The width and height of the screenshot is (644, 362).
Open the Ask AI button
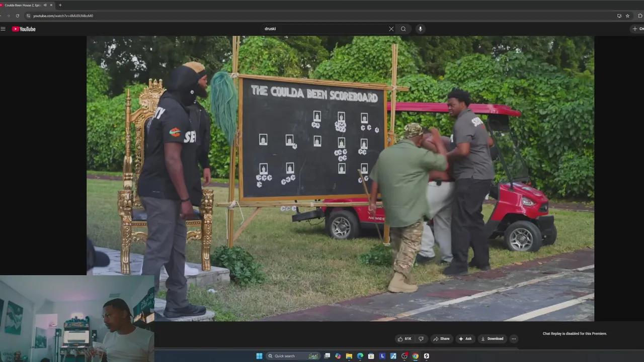click(465, 339)
